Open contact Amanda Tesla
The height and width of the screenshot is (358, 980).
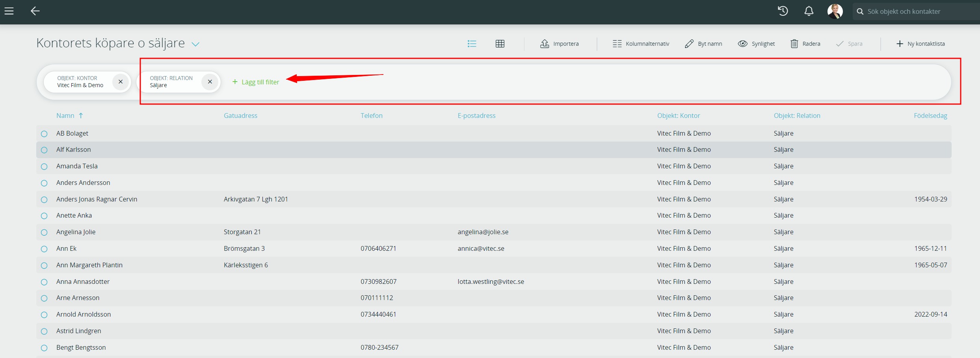click(77, 166)
